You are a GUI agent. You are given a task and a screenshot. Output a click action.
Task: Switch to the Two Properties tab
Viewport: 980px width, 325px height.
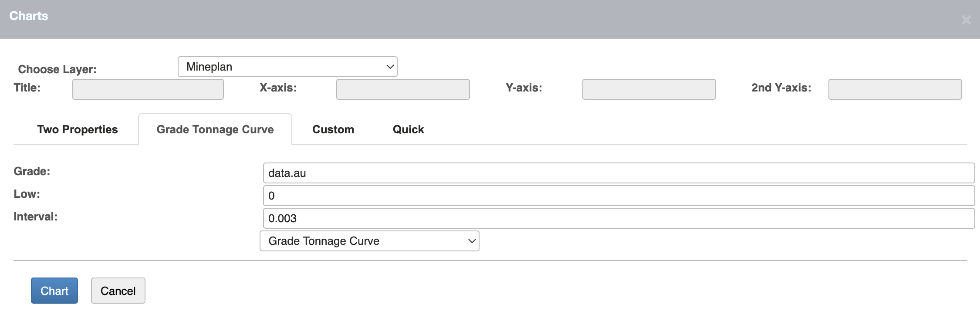tap(78, 129)
